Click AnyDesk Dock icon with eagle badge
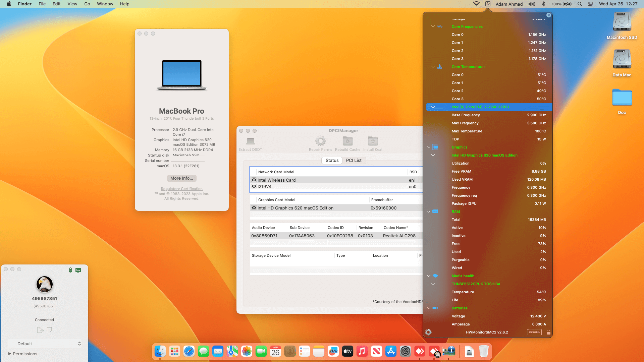The width and height of the screenshot is (644, 362). point(434,351)
